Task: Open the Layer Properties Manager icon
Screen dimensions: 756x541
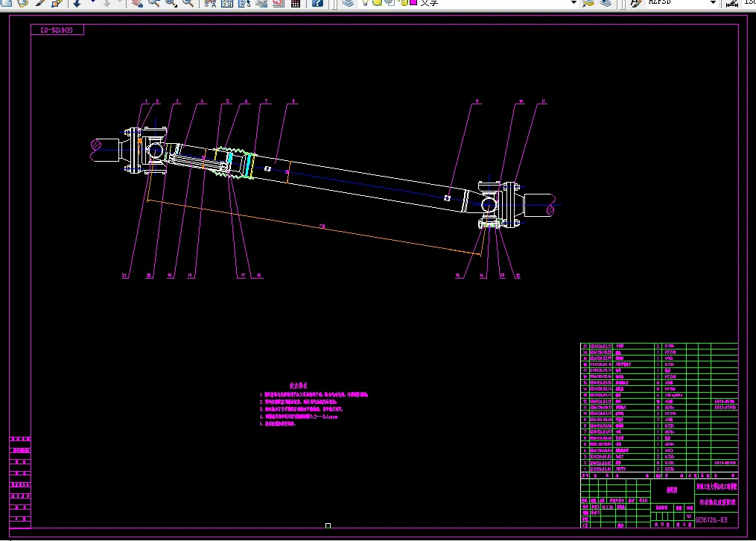Action: (348, 3)
